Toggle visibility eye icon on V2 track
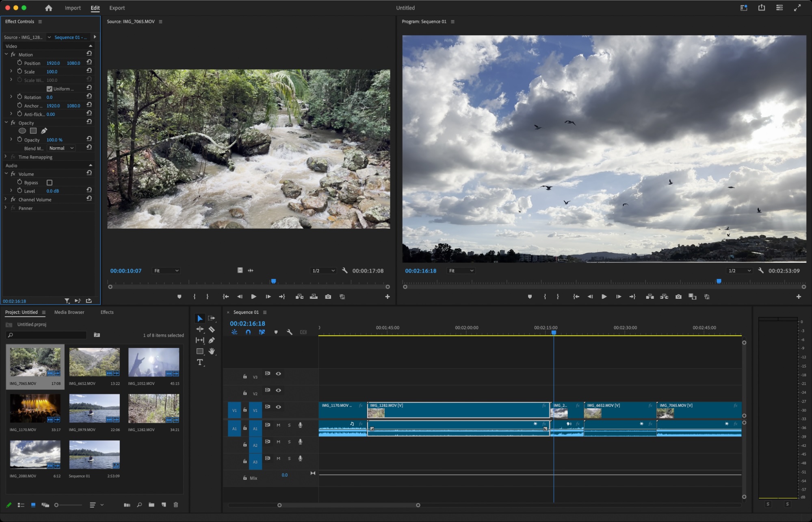Image resolution: width=812 pixels, height=522 pixels. (278, 390)
